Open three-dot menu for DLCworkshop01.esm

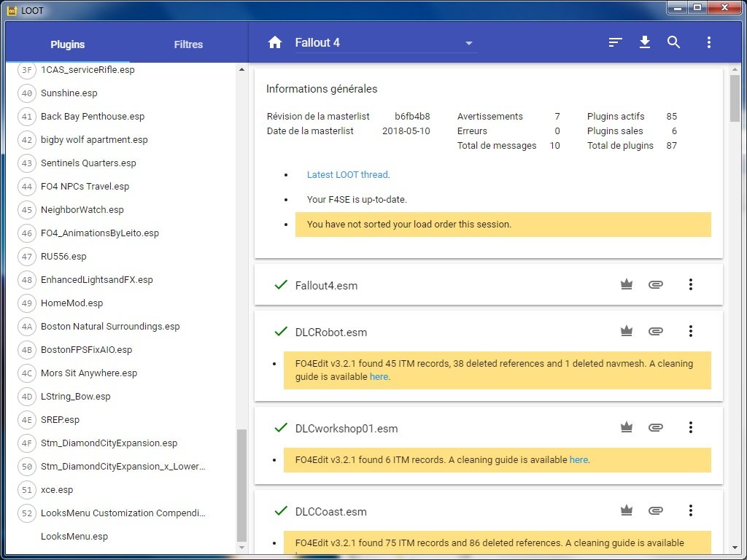pos(690,427)
